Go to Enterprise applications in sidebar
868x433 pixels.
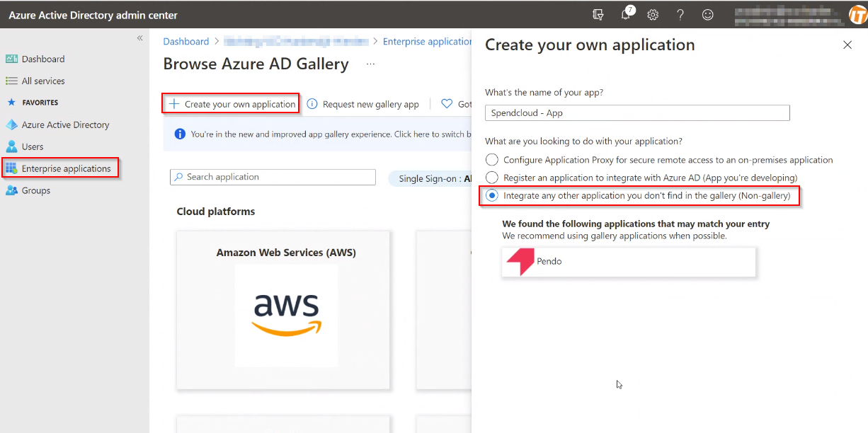tap(67, 168)
